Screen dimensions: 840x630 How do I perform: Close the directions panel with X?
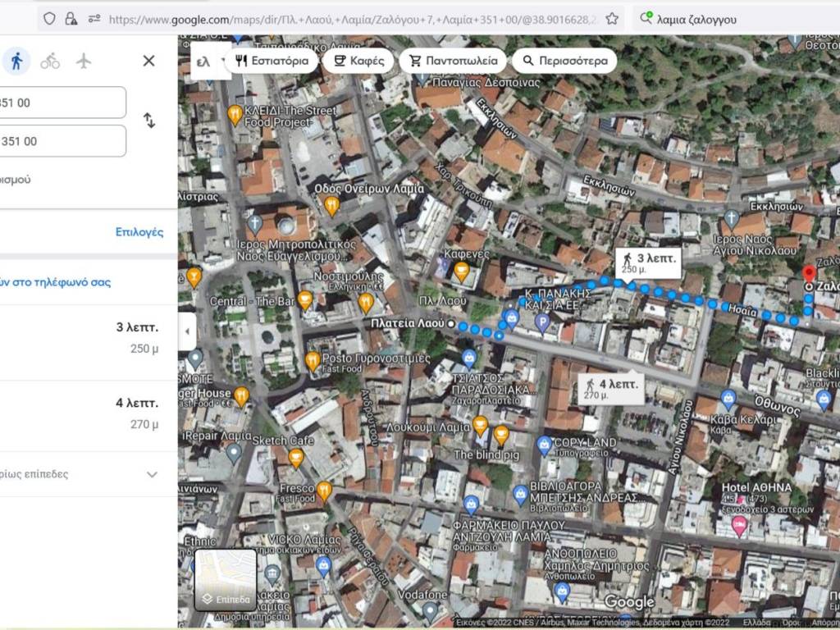click(148, 61)
